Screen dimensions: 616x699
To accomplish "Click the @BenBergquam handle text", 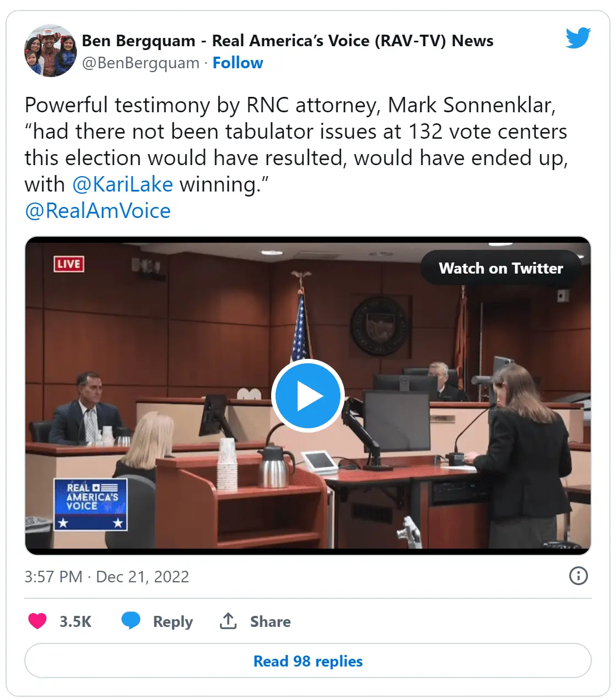I will coord(140,63).
